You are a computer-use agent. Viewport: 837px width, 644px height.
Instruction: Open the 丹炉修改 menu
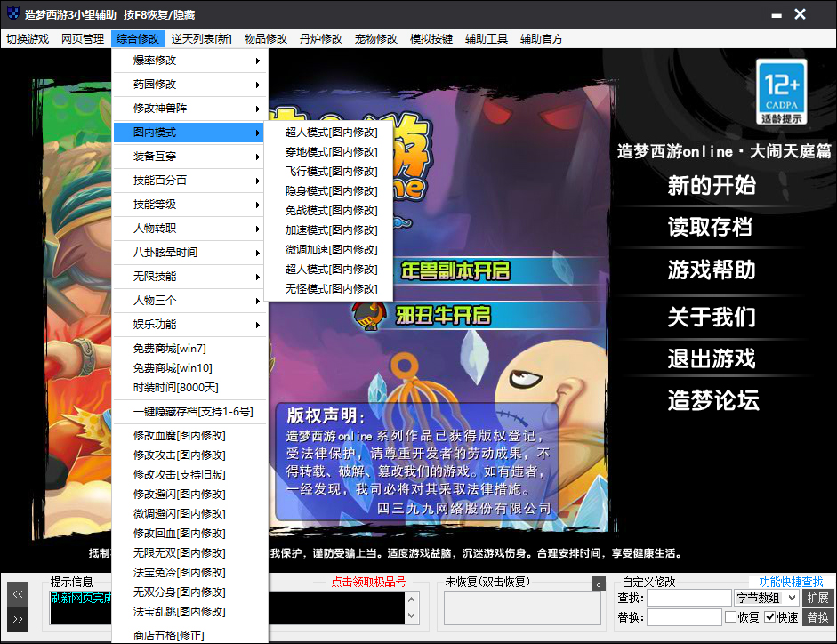pos(321,39)
